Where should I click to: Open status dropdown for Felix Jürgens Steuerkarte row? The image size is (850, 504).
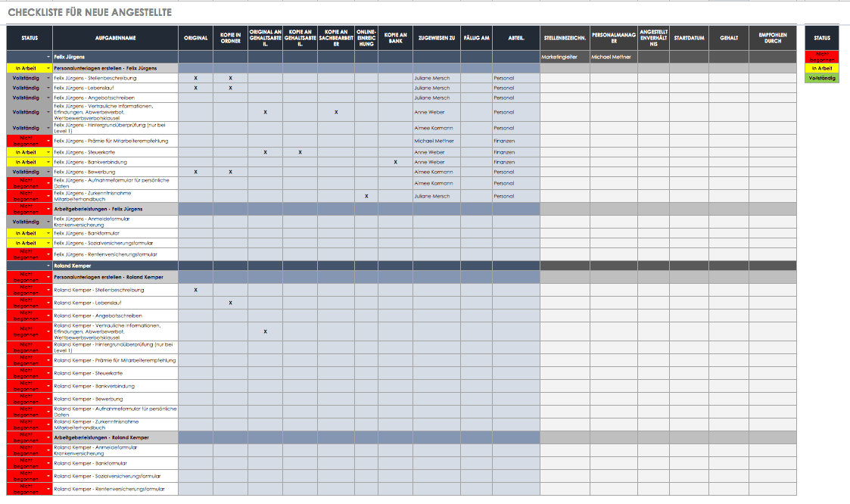coord(48,153)
